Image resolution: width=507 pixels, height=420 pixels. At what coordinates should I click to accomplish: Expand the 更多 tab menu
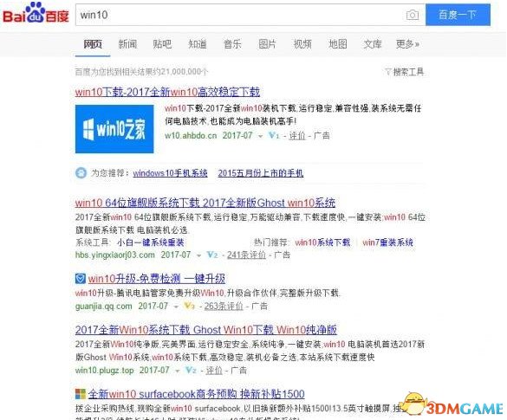(407, 44)
